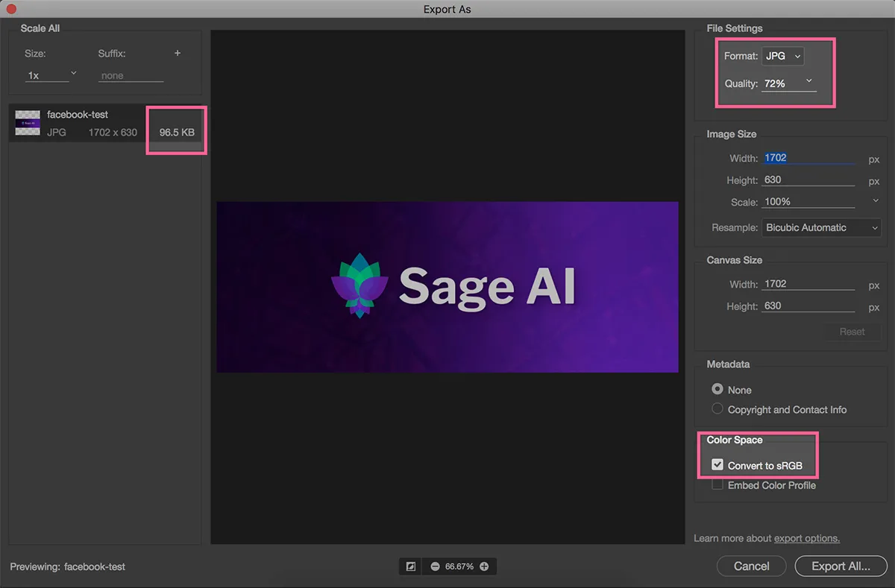Select the None metadata radio button

coord(717,389)
